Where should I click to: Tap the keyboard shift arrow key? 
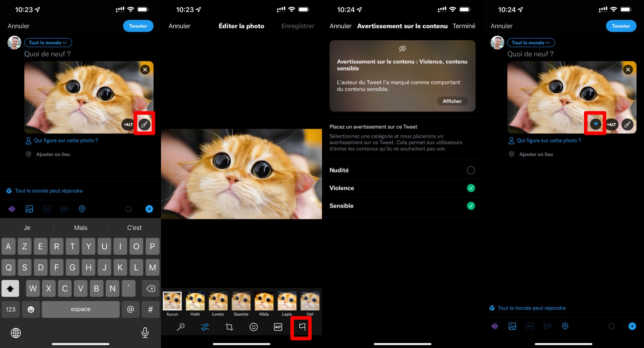coord(10,288)
